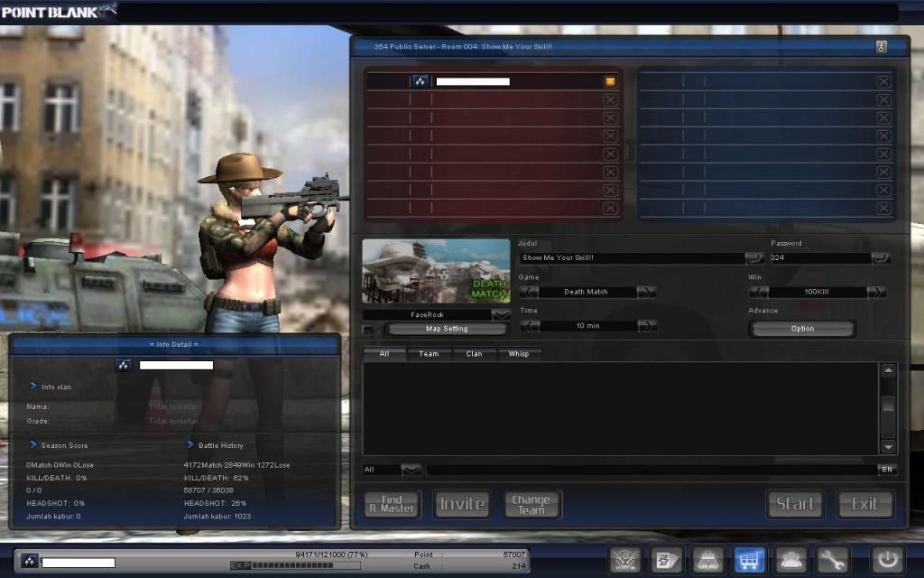The height and width of the screenshot is (578, 924).
Task: Open the wrench settings menu
Action: [x=831, y=559]
